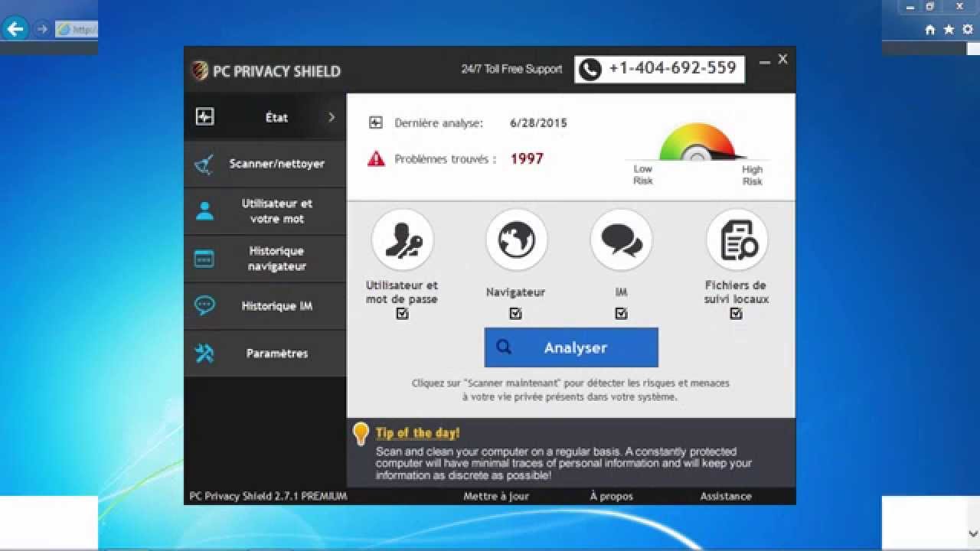Click the browser address bar field
980x551 pixels.
77,30
